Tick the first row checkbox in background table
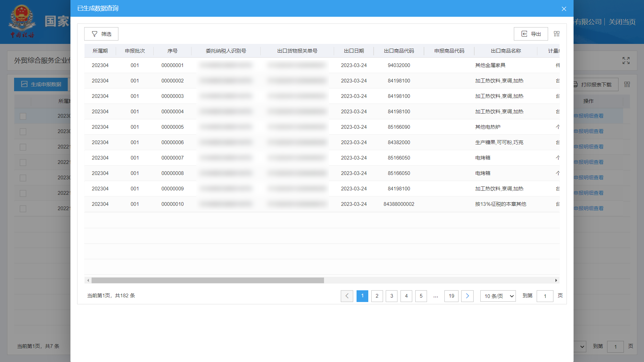 tap(23, 116)
